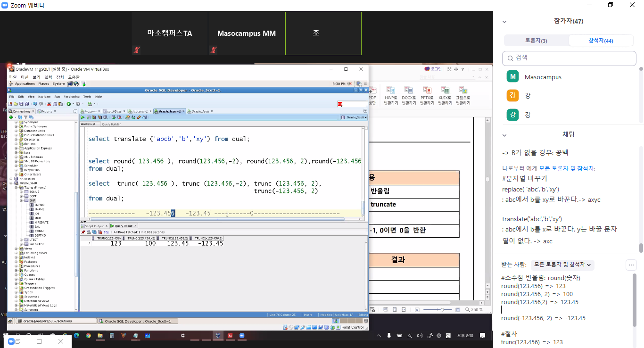Screen dimensions: 644x348
Task: Switch to the 토론자(3) tab
Action: pyautogui.click(x=536, y=41)
